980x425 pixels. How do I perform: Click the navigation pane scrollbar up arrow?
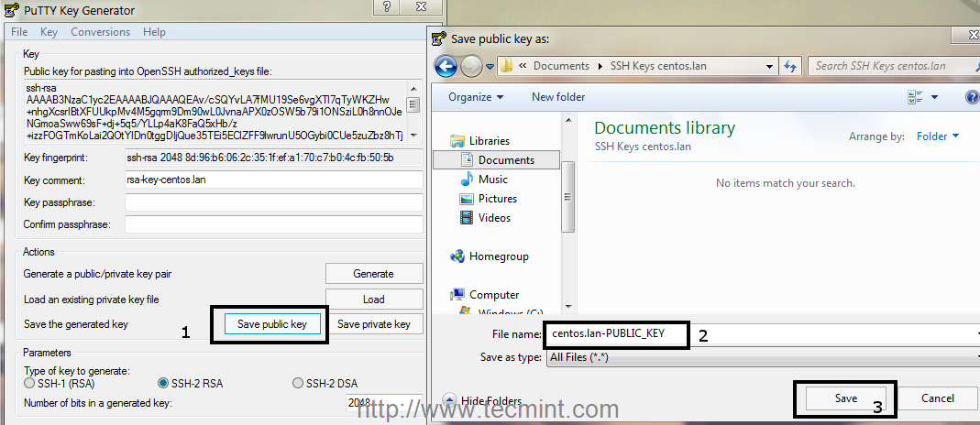pyautogui.click(x=567, y=120)
